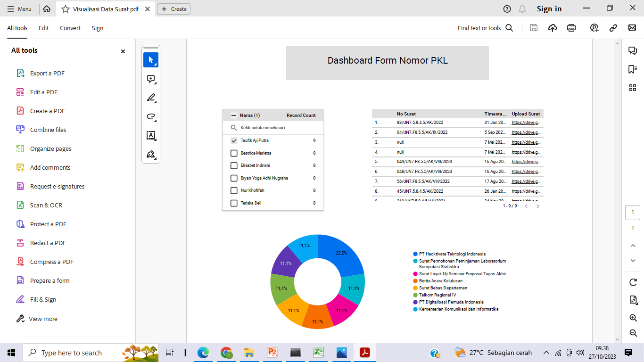Pick the freehand draw tool
The image size is (644, 362).
tap(151, 116)
